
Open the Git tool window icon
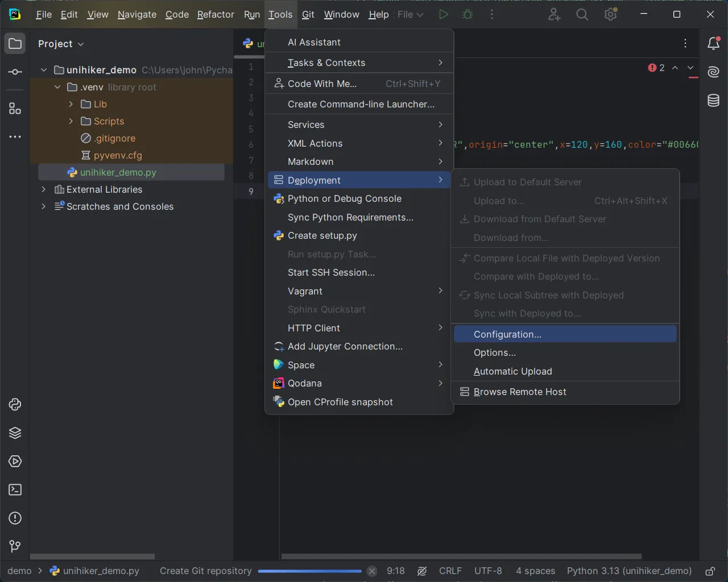(x=15, y=547)
